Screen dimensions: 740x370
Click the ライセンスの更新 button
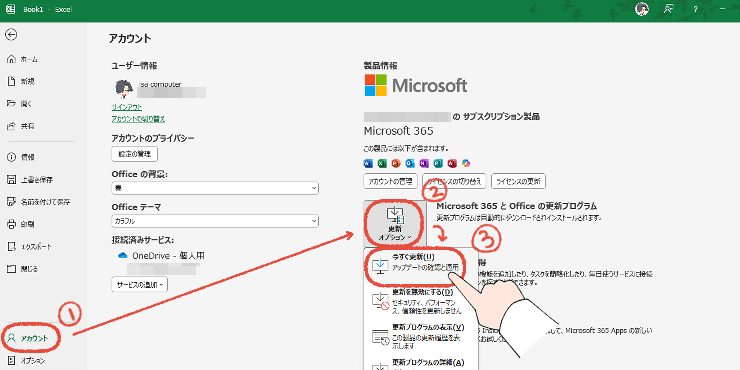point(518,181)
